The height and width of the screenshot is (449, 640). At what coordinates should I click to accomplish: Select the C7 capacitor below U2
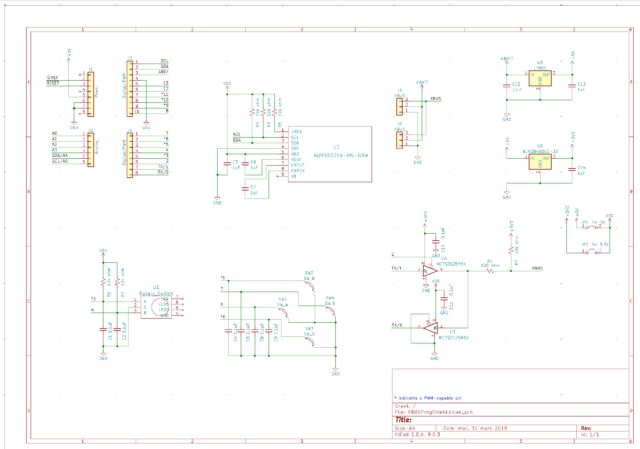pyautogui.click(x=245, y=188)
